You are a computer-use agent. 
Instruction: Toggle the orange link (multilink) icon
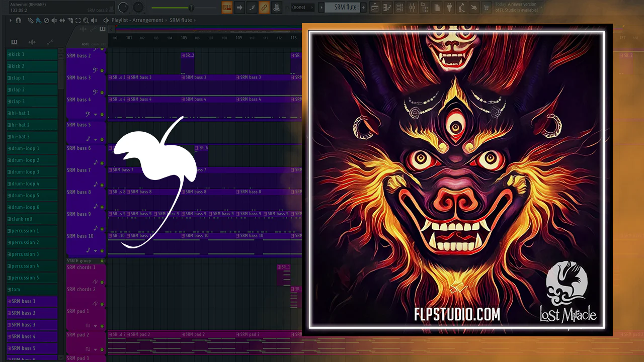(264, 8)
